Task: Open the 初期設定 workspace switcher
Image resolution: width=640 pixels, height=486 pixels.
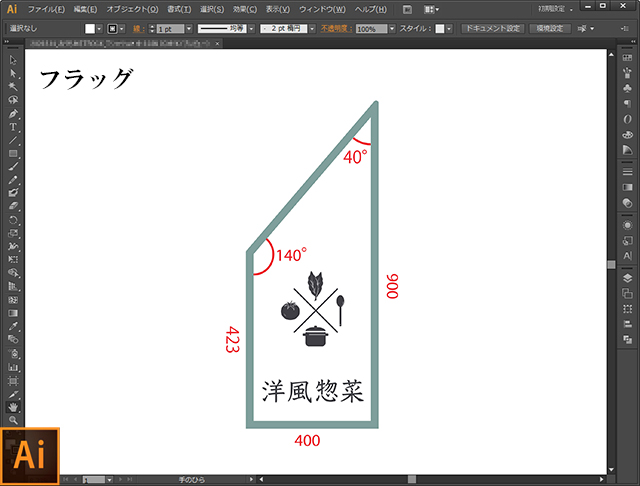Action: [555, 9]
